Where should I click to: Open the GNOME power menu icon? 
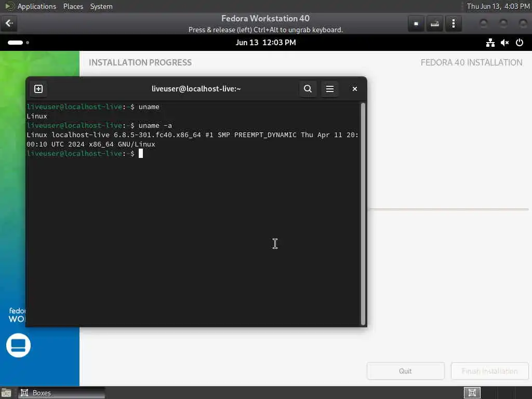coord(520,43)
